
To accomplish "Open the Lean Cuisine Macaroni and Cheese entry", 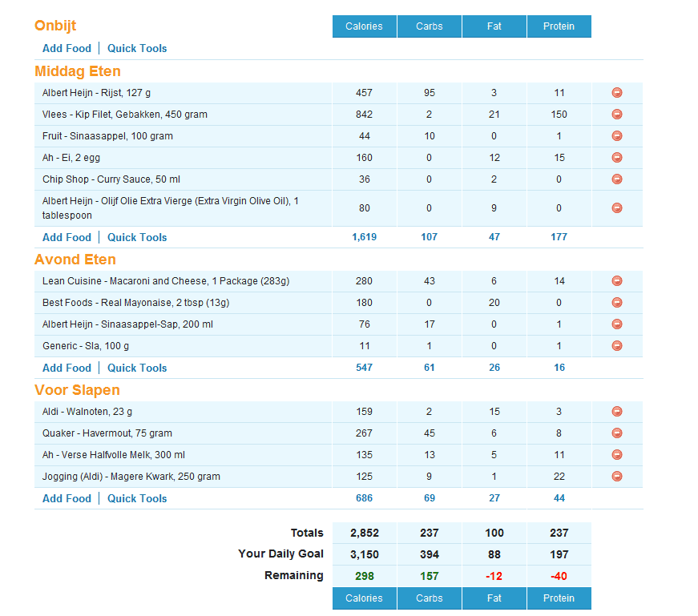I will point(166,281).
